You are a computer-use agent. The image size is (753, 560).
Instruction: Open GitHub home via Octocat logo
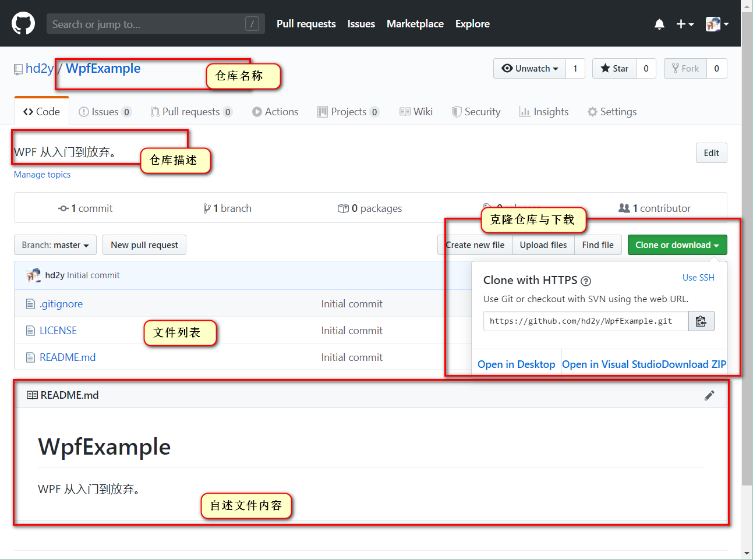tap(23, 24)
